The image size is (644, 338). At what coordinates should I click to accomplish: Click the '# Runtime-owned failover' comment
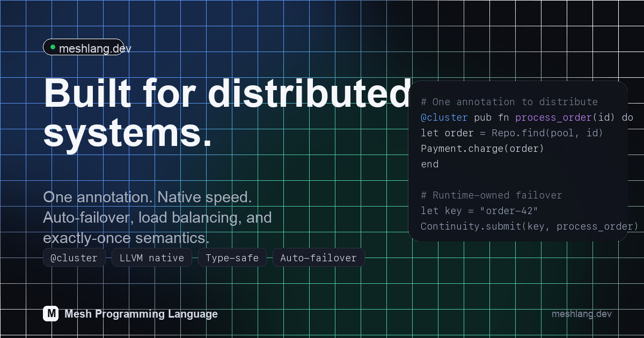coord(491,195)
